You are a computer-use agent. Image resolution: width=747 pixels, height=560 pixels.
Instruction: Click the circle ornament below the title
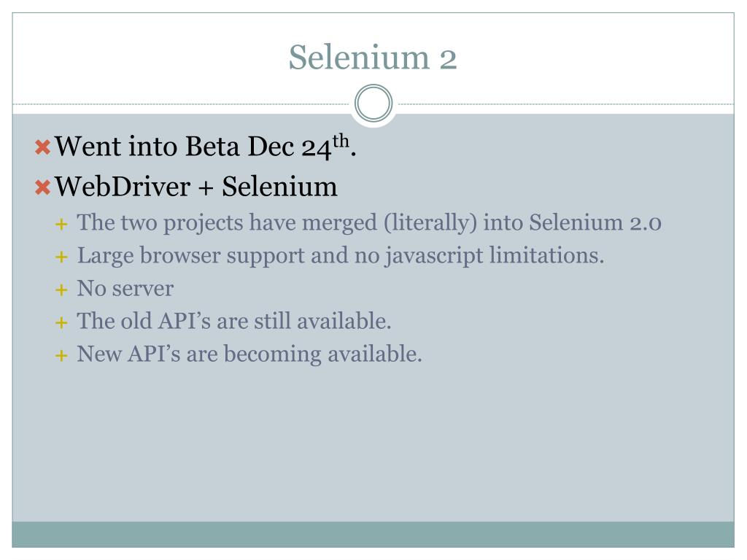(373, 104)
